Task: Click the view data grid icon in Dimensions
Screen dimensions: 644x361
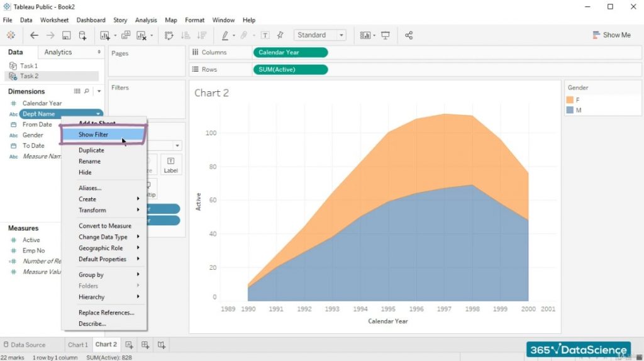Action: tap(77, 91)
